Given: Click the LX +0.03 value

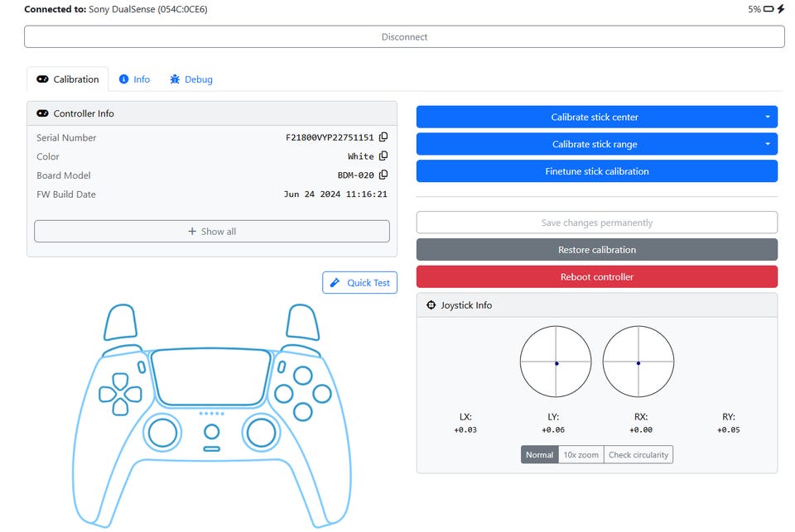Looking at the screenshot, I should click(x=465, y=429).
